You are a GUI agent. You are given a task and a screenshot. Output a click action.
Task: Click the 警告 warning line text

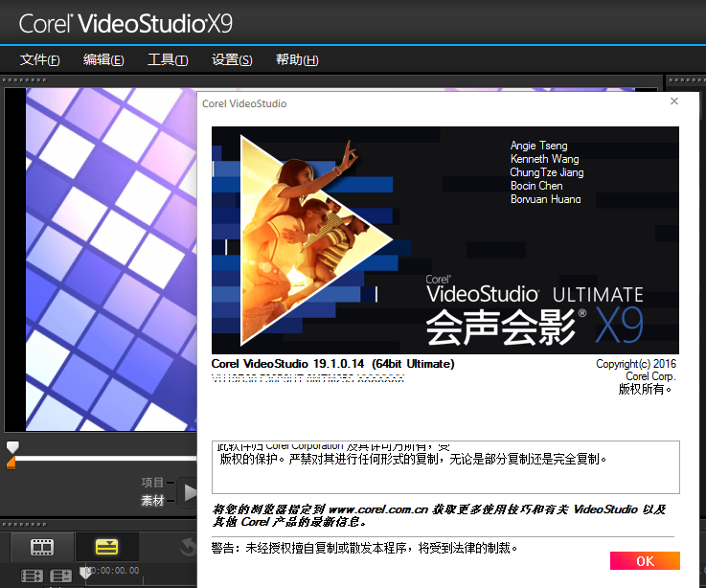click(x=364, y=548)
